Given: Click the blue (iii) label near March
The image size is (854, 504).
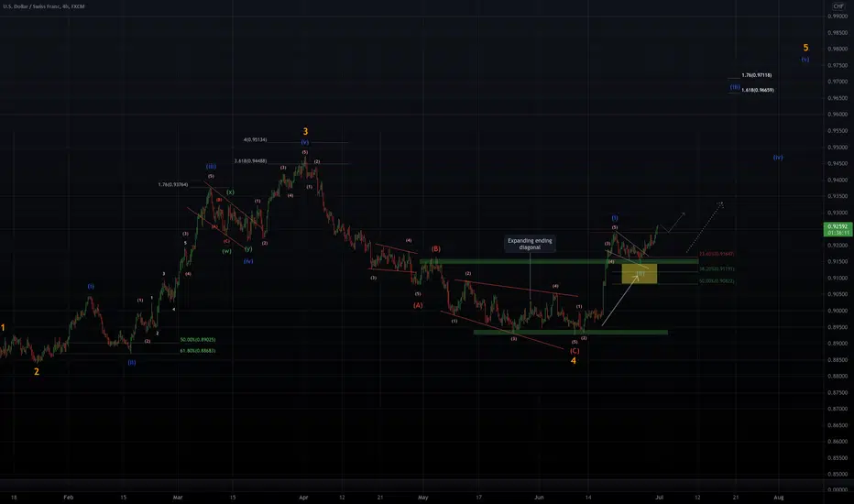Looking at the screenshot, I should click(x=211, y=166).
